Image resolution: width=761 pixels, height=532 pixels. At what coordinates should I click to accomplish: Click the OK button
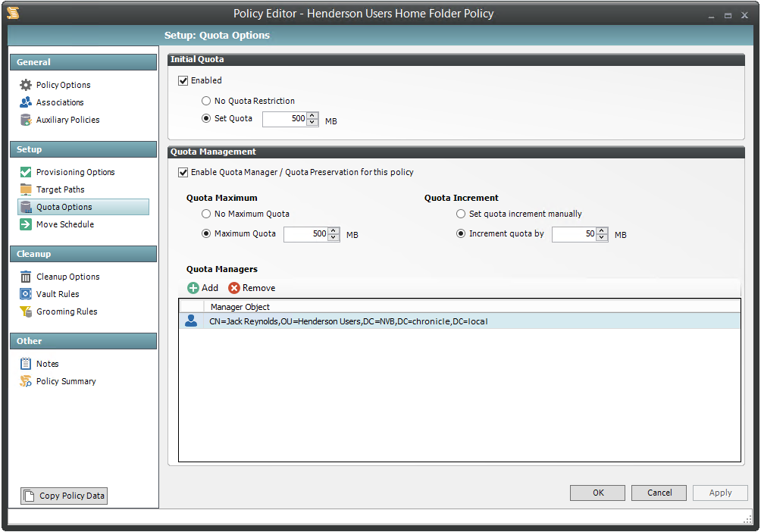[x=597, y=493]
